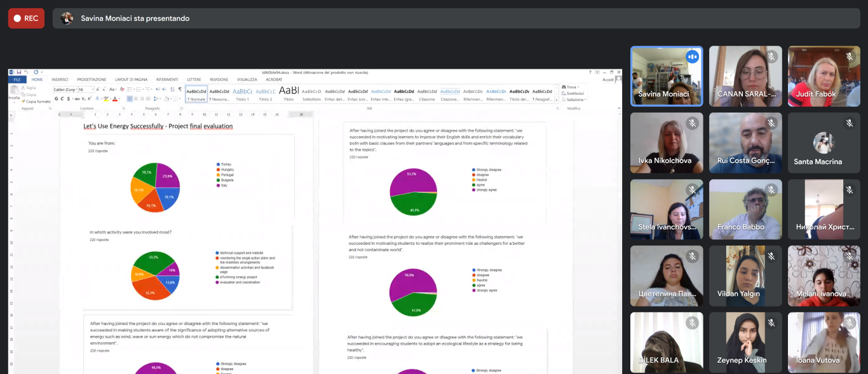868x374 pixels.
Task: Select Rui Costa's video tile
Action: click(x=745, y=142)
